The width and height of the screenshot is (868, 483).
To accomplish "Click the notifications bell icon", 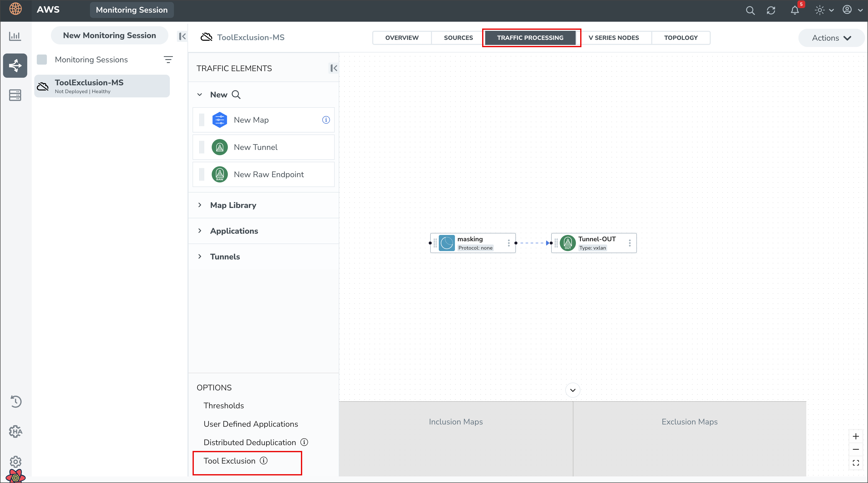I will tap(795, 10).
